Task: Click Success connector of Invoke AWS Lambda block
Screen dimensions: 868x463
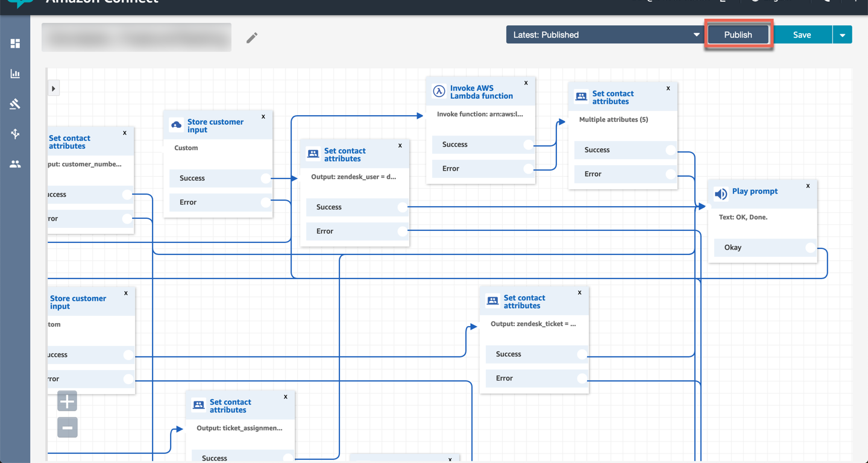Action: click(x=528, y=145)
